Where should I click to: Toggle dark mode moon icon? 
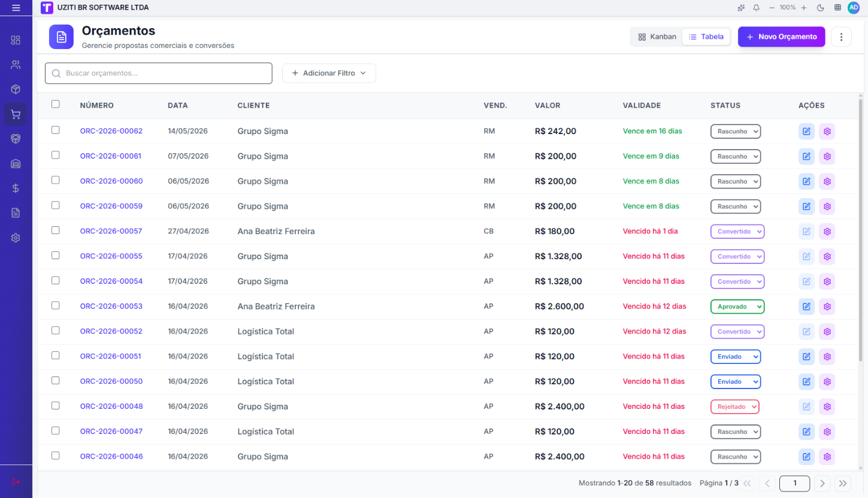[821, 8]
